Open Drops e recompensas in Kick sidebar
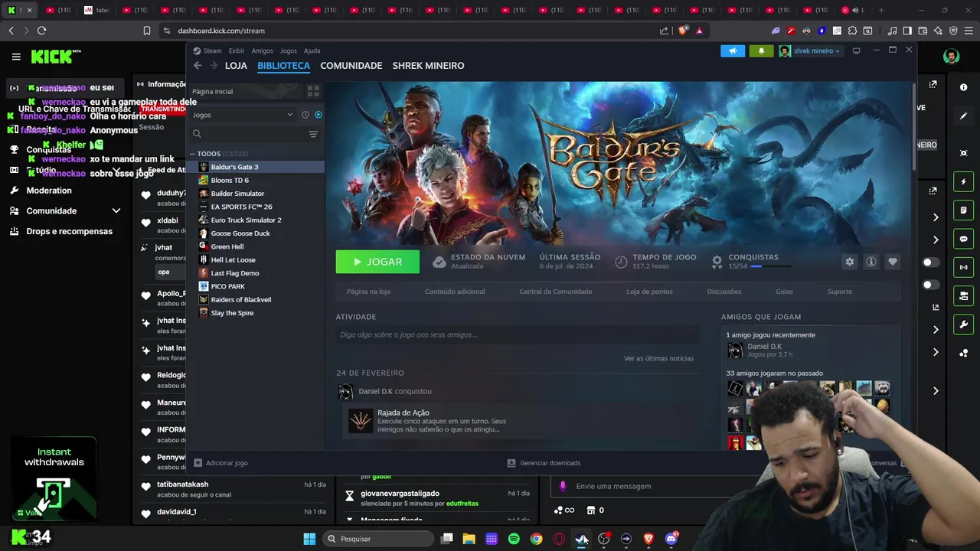Screen dimensions: 980x551 [x=69, y=231]
